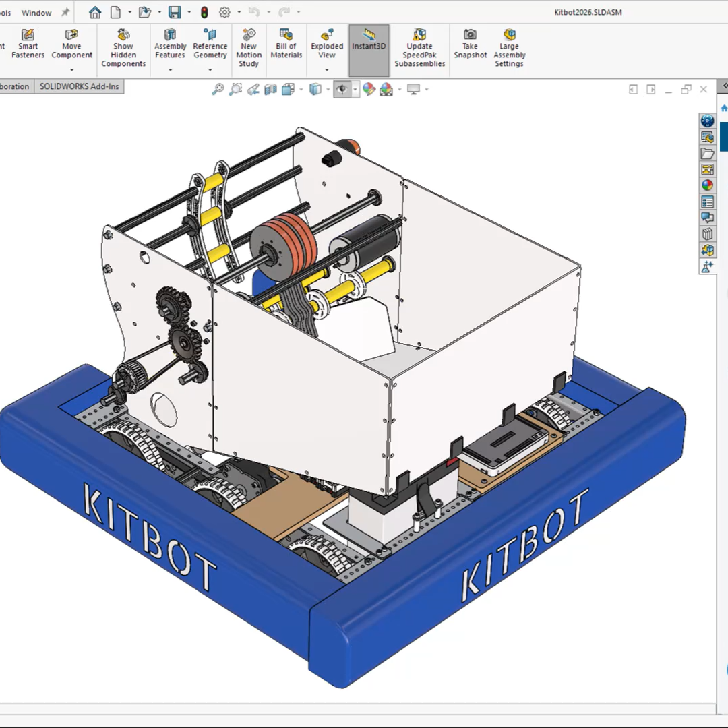Open the flask with sparkles task pane tab

point(707,266)
